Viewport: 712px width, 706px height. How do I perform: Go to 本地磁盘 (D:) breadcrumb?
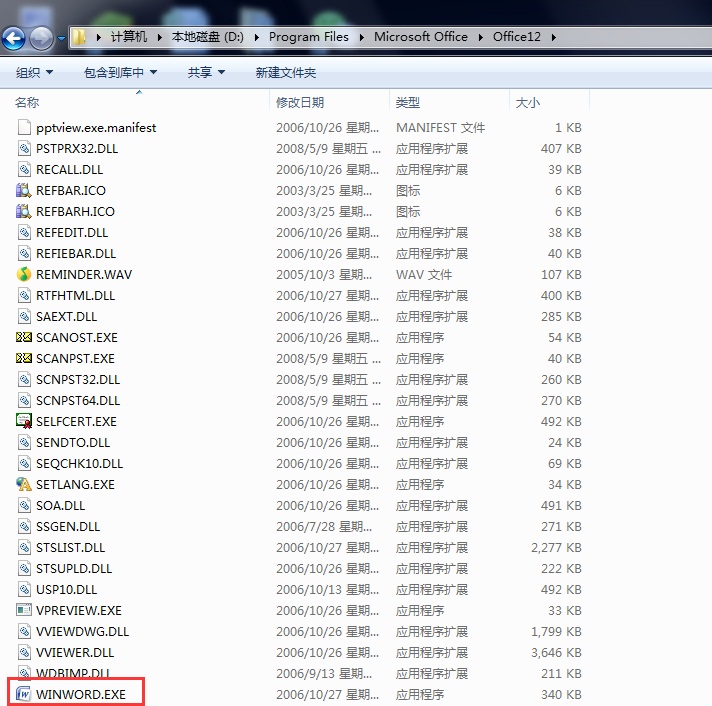208,37
